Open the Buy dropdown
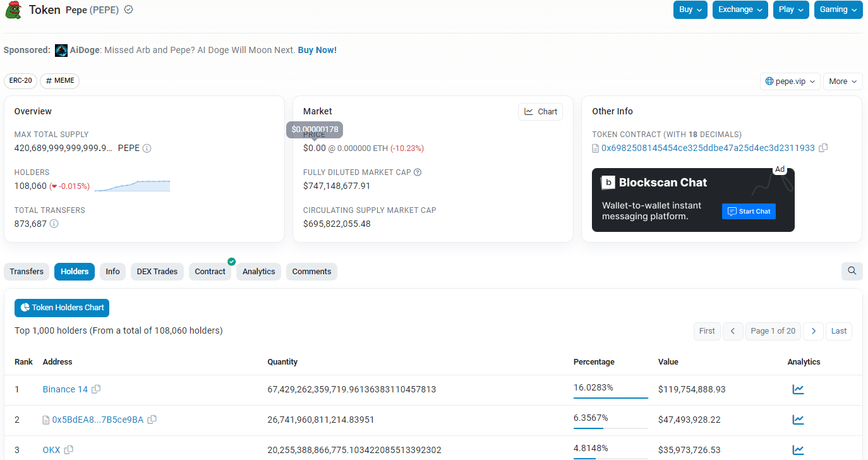The image size is (868, 460). [690, 9]
